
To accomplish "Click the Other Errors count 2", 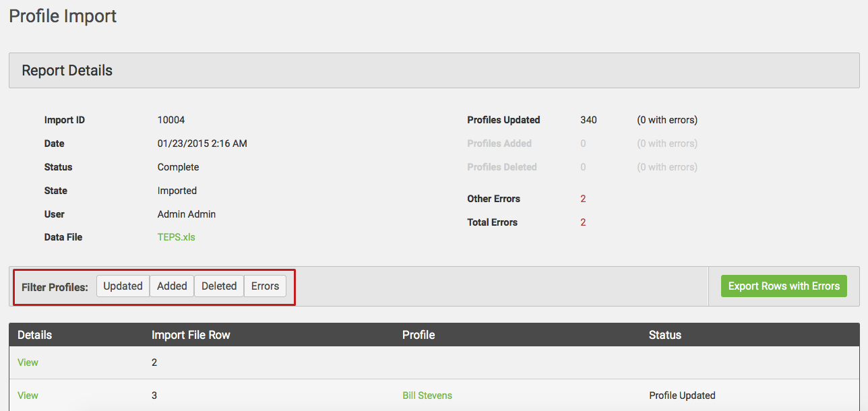I will (583, 199).
